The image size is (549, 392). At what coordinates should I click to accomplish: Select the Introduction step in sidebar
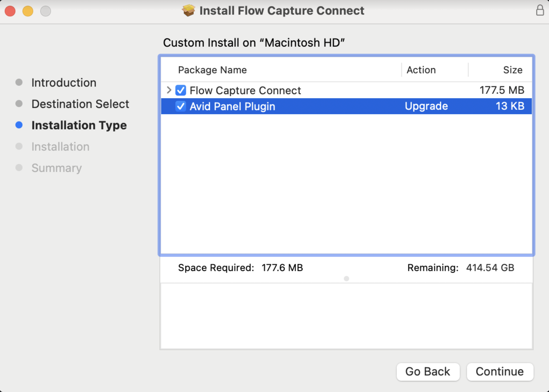[64, 83]
